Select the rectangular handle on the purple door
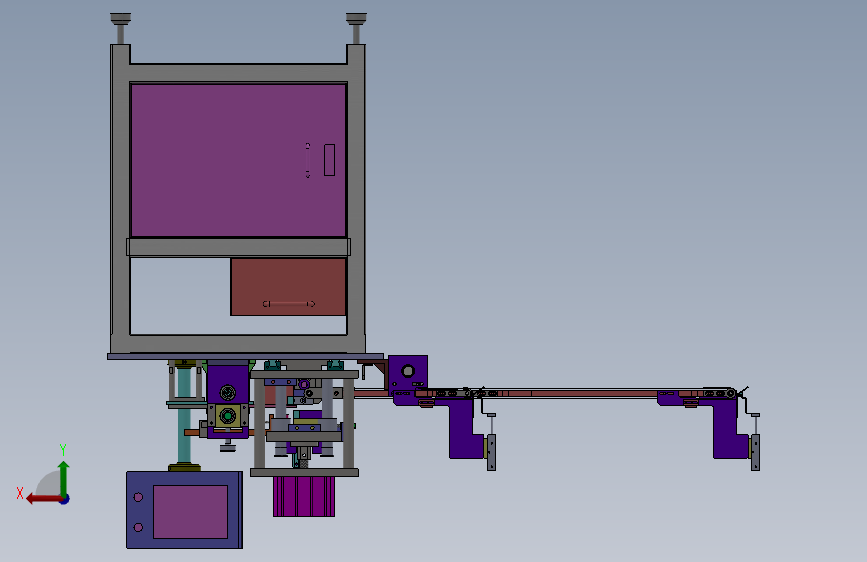867x562 pixels. pos(330,160)
